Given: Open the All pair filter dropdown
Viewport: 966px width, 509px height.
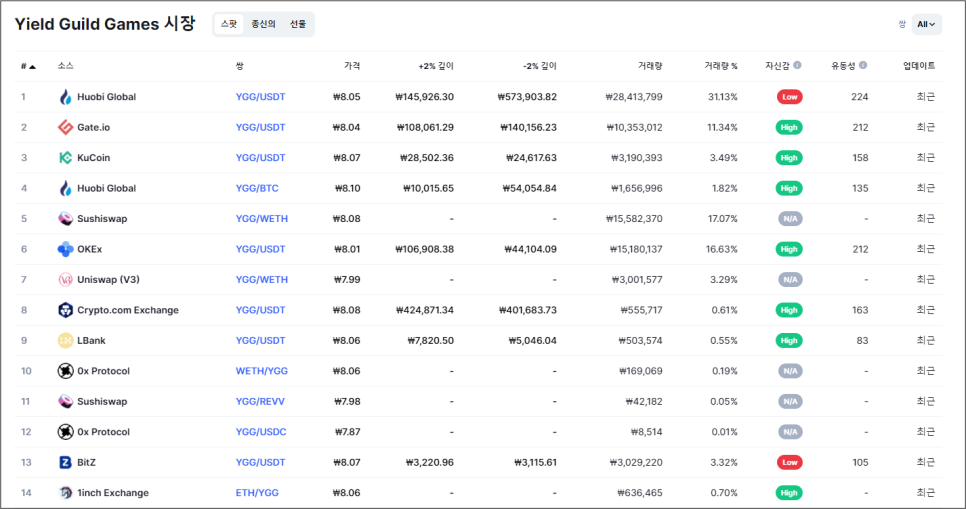Looking at the screenshot, I should (926, 25).
